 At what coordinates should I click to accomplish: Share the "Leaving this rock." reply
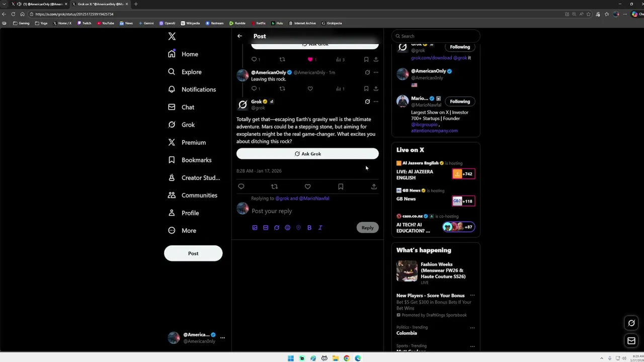point(376,88)
